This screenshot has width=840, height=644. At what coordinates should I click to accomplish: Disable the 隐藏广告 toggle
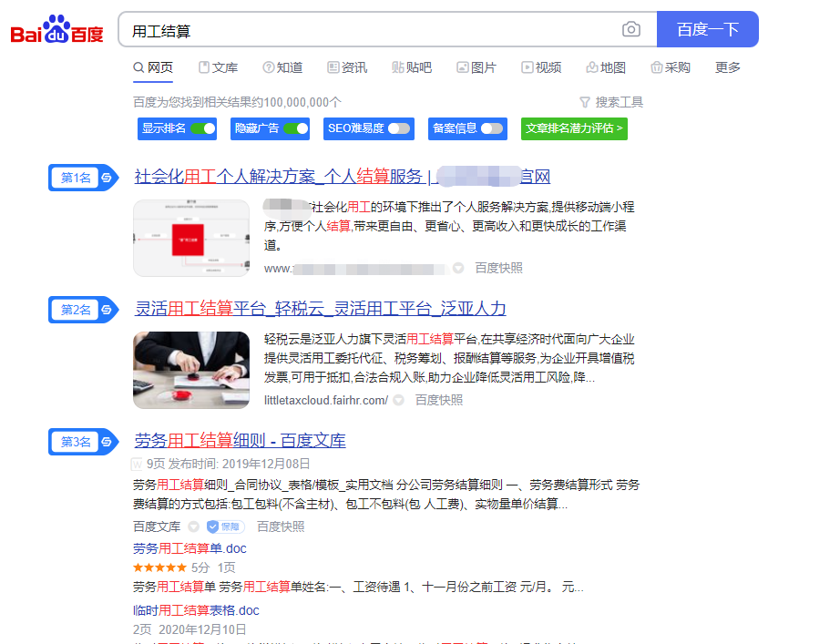pos(295,128)
